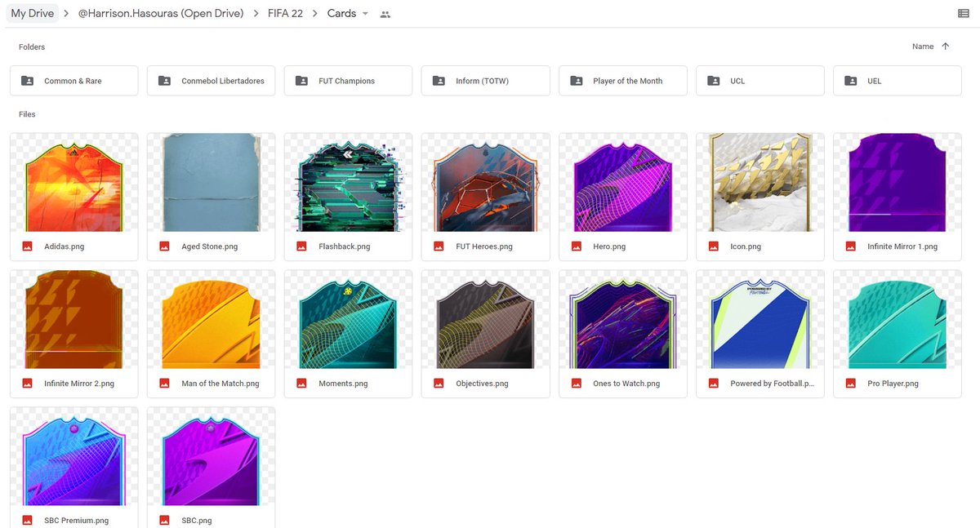Open the UCL folder

pos(760,81)
